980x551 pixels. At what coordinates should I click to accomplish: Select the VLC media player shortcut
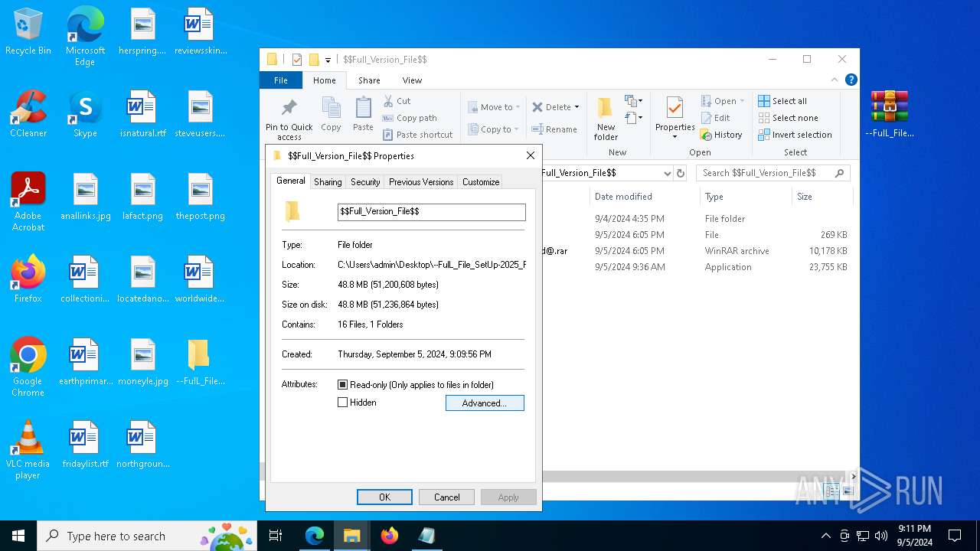tap(28, 450)
